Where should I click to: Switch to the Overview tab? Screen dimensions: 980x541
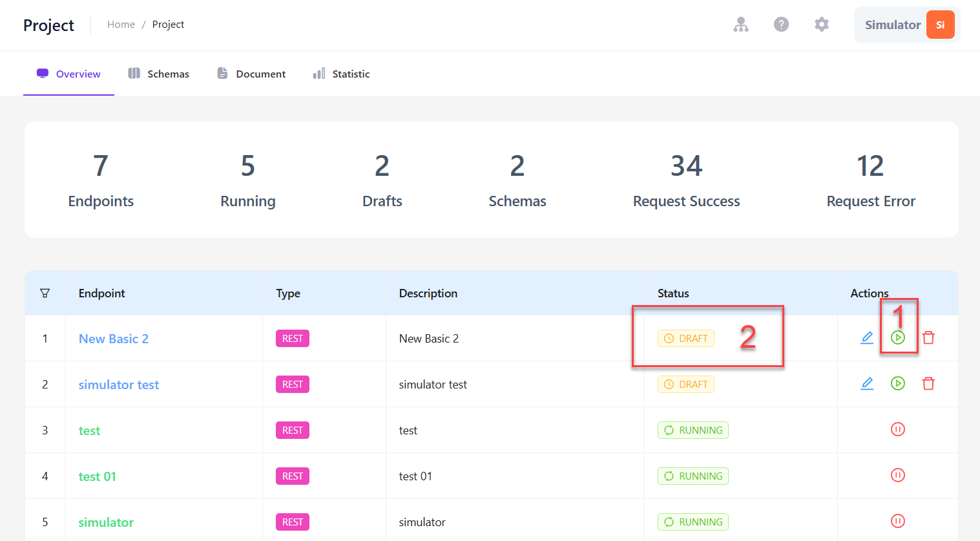click(x=68, y=74)
